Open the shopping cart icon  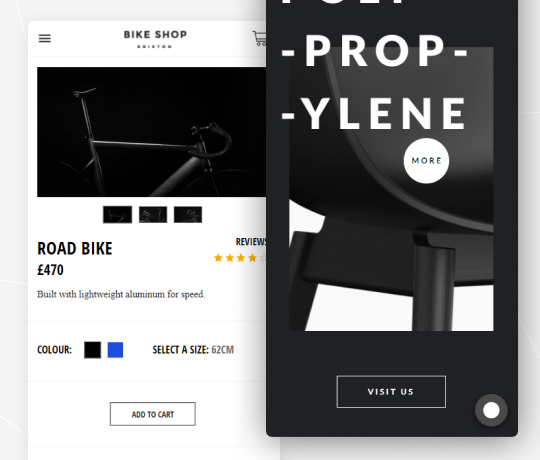pyautogui.click(x=259, y=38)
